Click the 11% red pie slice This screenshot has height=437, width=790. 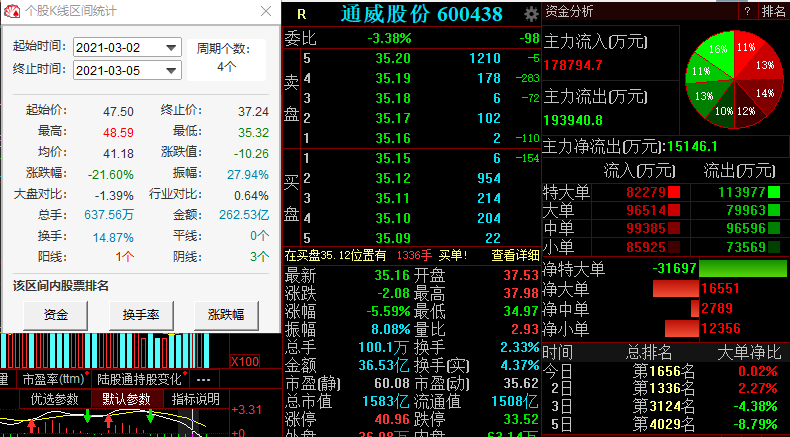point(746,47)
